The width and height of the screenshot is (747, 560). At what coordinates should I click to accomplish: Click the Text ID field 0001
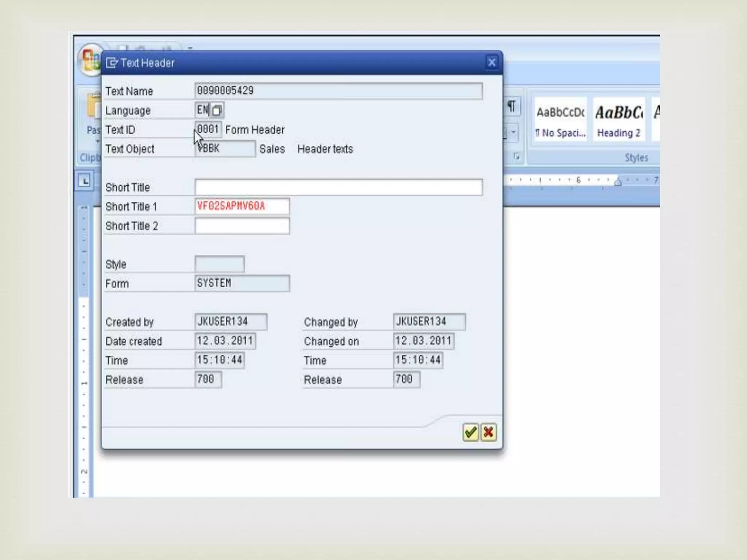[x=208, y=129]
